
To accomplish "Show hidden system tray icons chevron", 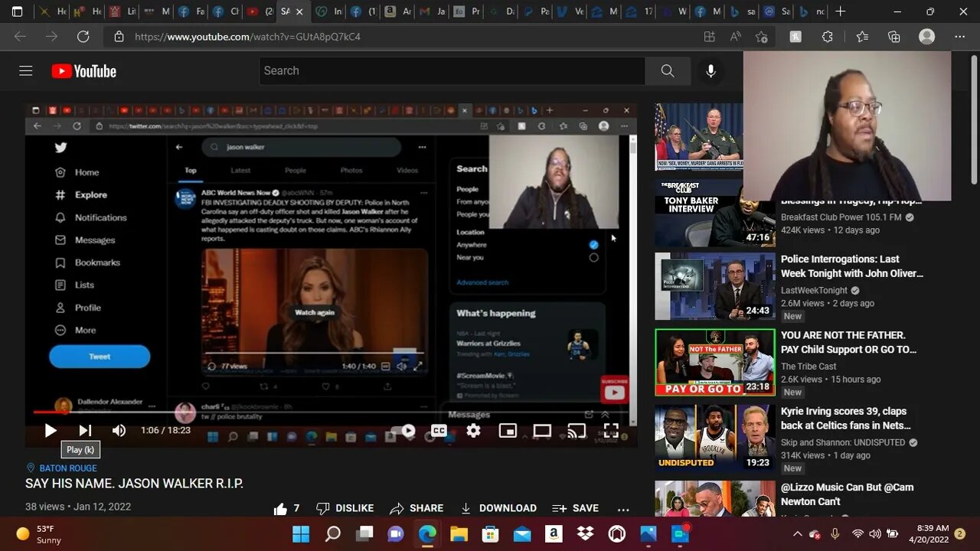I will click(x=797, y=533).
